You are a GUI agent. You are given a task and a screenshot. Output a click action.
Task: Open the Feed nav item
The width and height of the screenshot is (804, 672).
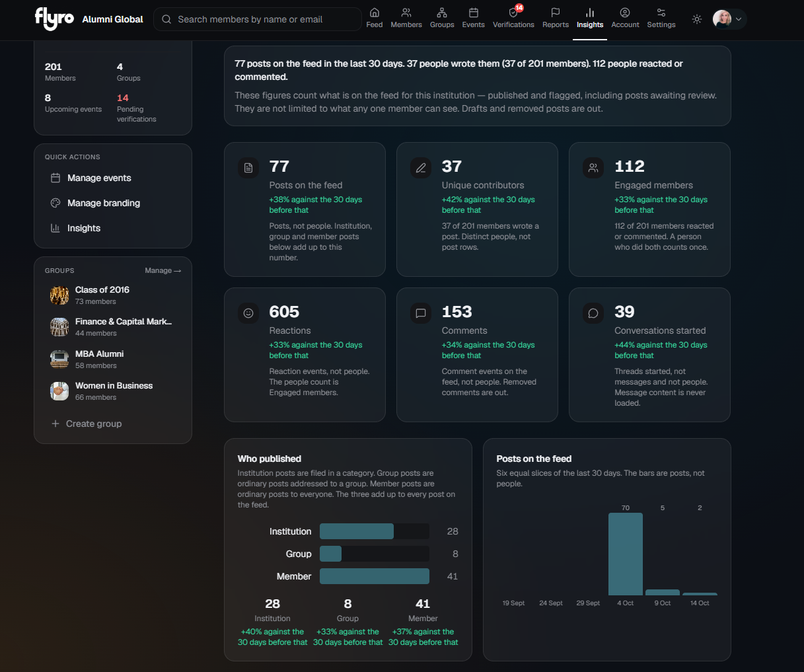pos(375,19)
